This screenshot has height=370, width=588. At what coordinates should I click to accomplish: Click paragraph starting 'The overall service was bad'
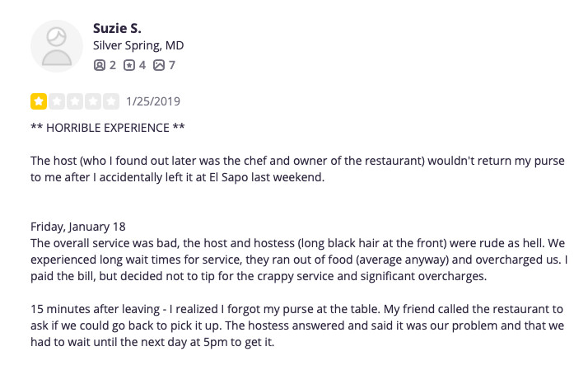tap(297, 260)
